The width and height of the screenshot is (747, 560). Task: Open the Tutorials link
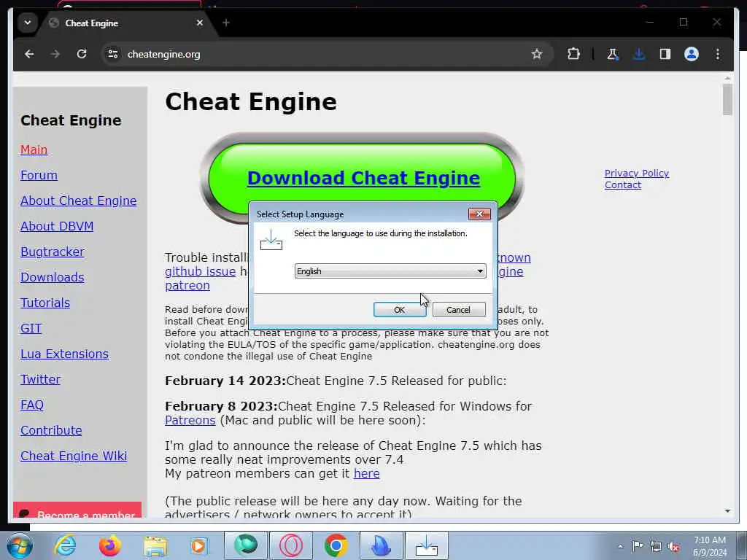click(45, 303)
